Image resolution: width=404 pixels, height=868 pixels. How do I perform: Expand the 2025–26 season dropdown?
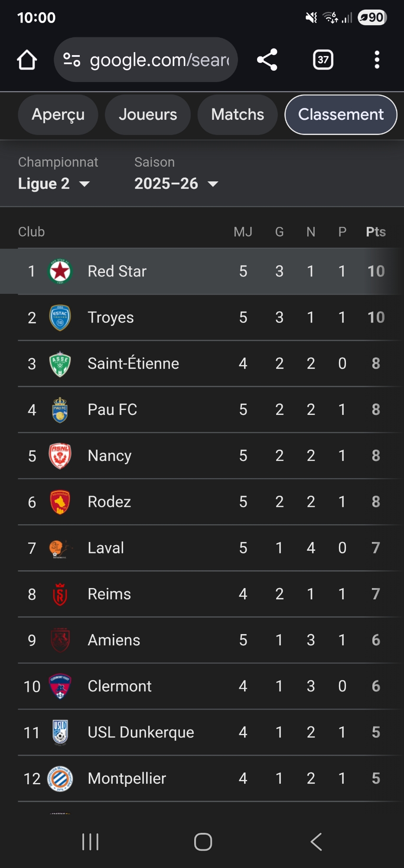pyautogui.click(x=176, y=184)
